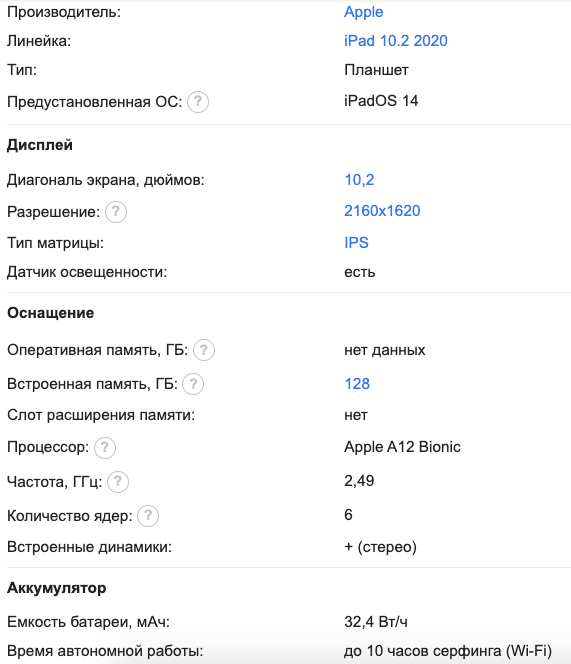571x664 pixels.
Task: Select the IPS matrix type link
Action: coord(356,243)
